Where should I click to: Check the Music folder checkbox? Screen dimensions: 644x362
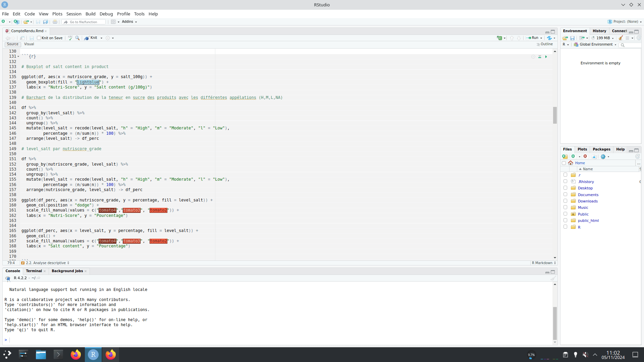(x=566, y=207)
